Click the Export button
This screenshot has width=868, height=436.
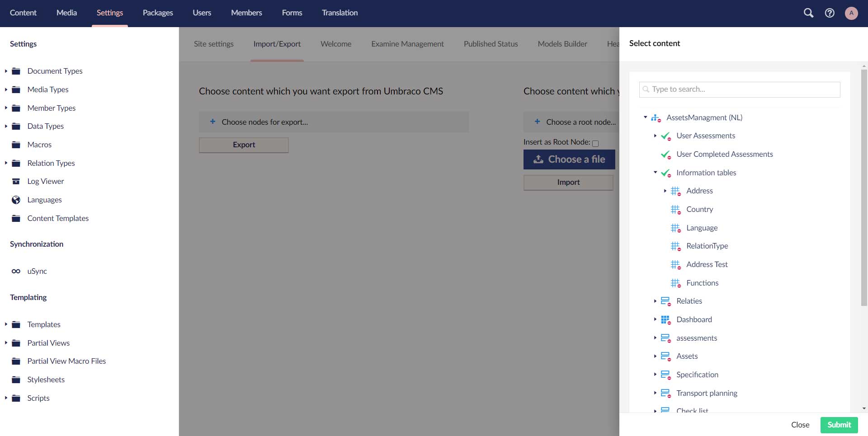click(244, 145)
